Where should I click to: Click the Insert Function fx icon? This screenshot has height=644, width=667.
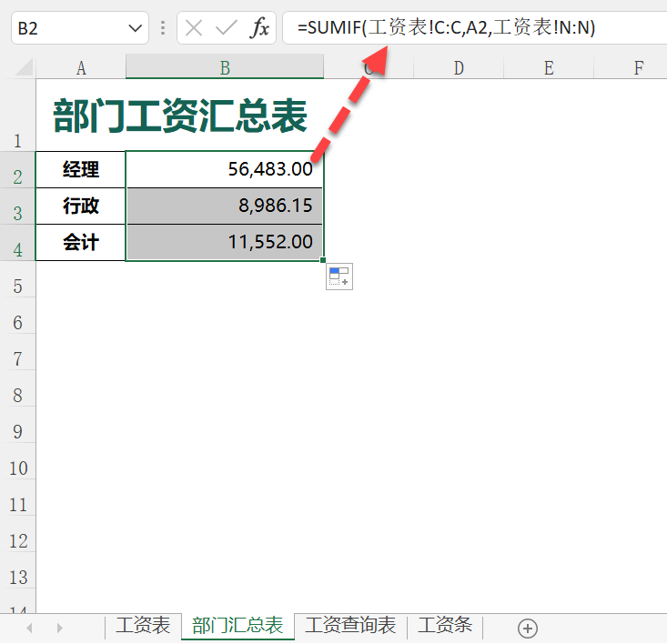pos(259,28)
